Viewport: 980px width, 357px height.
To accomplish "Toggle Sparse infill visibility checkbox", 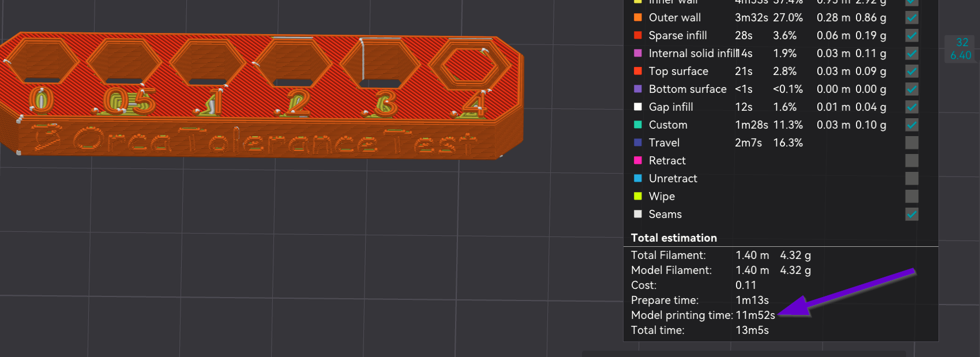I will pyautogui.click(x=912, y=36).
